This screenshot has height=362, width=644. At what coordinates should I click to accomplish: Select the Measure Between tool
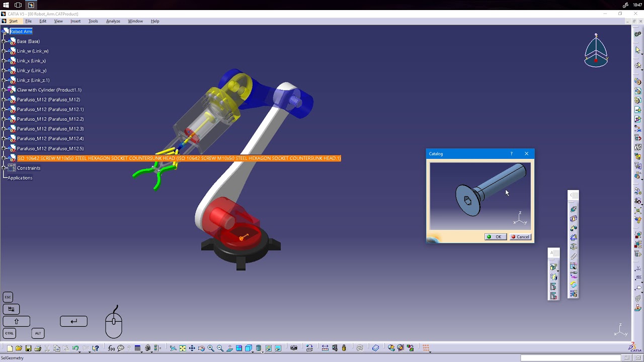click(325, 348)
